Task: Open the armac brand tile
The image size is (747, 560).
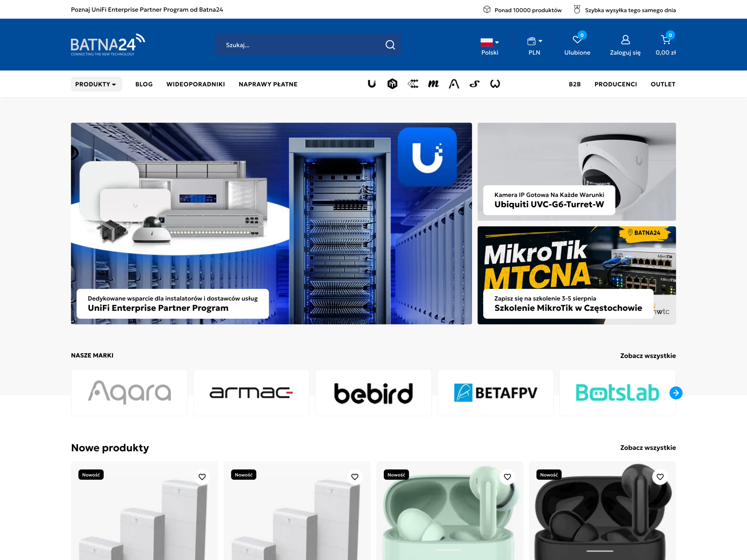Action: tap(251, 393)
